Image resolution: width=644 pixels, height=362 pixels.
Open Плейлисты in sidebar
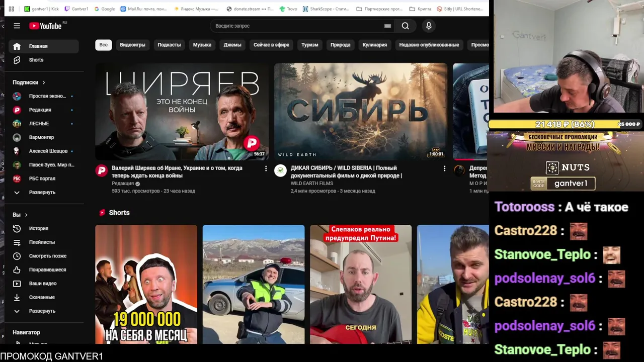click(44, 242)
